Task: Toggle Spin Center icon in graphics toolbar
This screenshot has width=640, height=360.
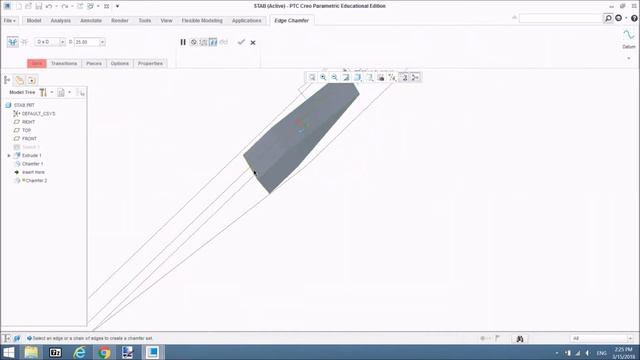Action: coord(415,77)
